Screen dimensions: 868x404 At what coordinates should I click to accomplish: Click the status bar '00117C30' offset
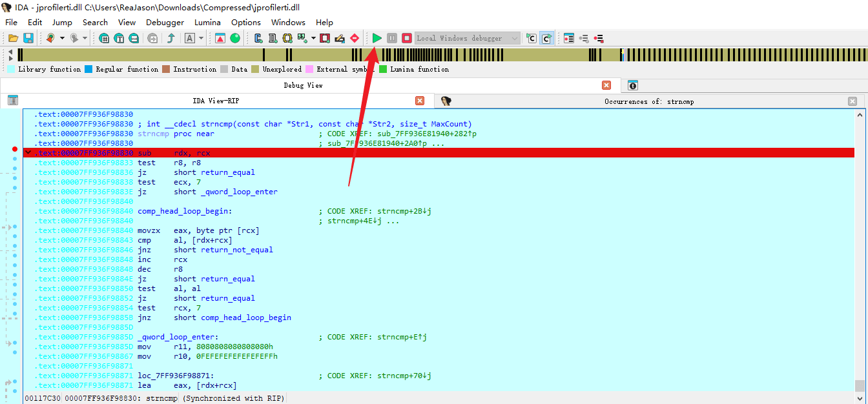[43, 398]
